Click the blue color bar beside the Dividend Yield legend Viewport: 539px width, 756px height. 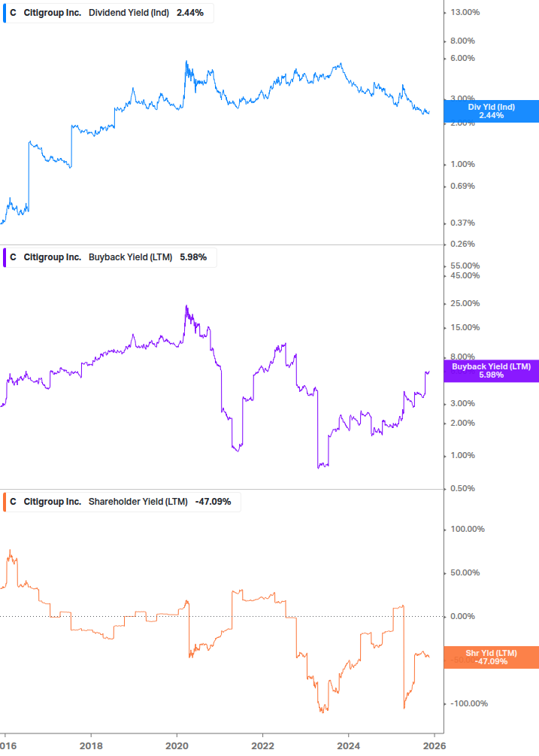5,13
